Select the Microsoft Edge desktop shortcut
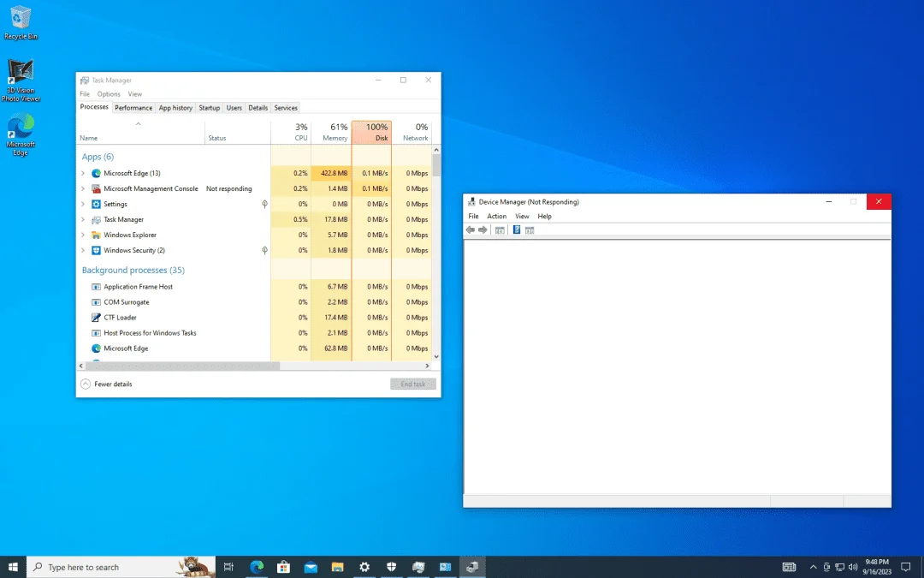Viewport: 924px width, 578px height. coord(21,134)
